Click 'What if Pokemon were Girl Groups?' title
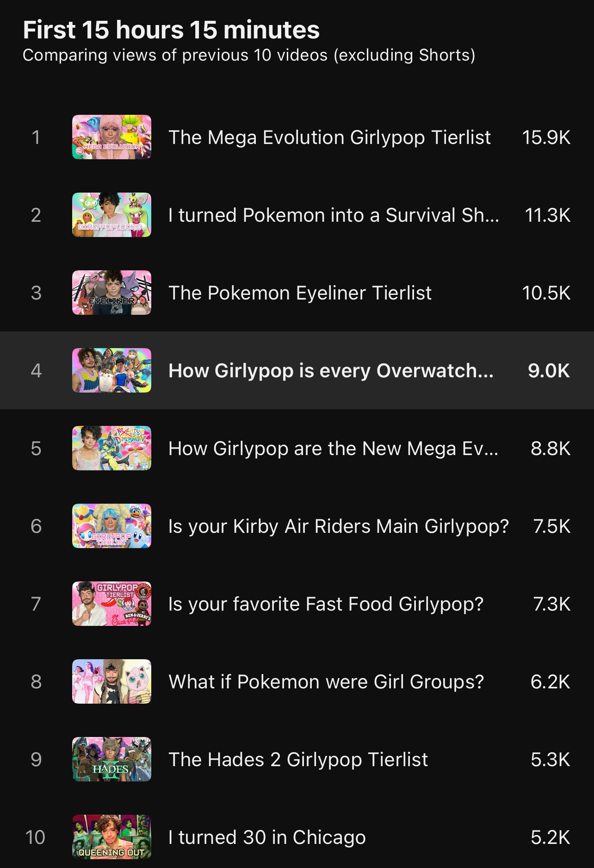Image resolution: width=594 pixels, height=868 pixels. [x=326, y=682]
